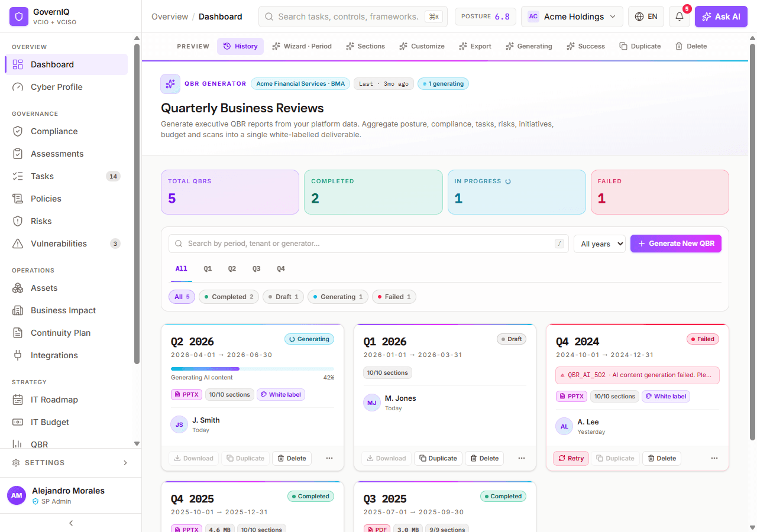The image size is (757, 532).
Task: Click Generate New QBR
Action: click(x=676, y=244)
